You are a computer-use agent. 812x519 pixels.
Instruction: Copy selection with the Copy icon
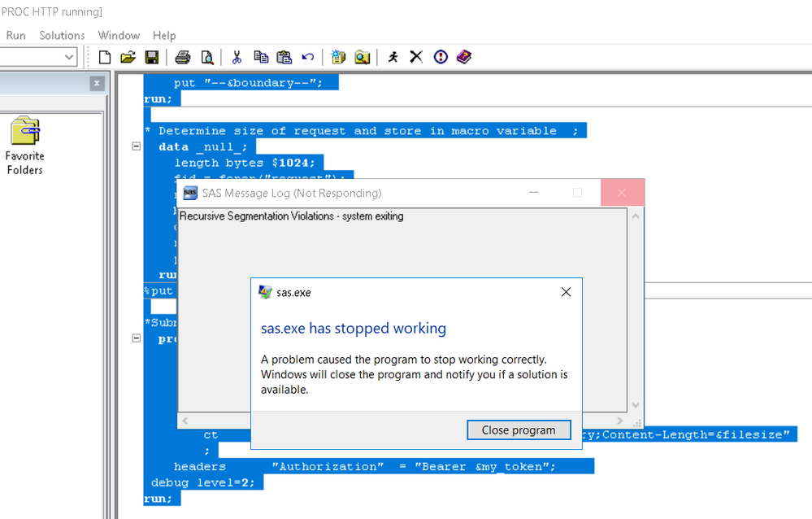click(x=261, y=57)
